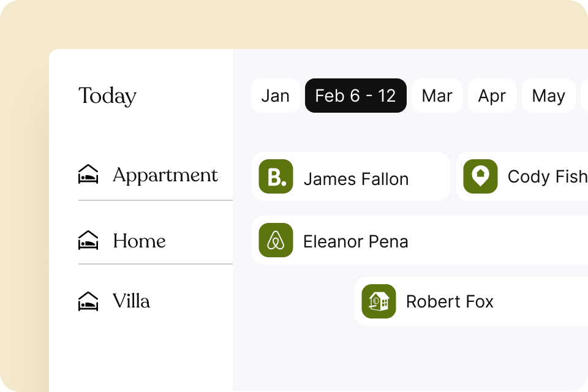The height and width of the screenshot is (392, 588).
Task: Select the Appartment property in sidebar
Action: 165,175
